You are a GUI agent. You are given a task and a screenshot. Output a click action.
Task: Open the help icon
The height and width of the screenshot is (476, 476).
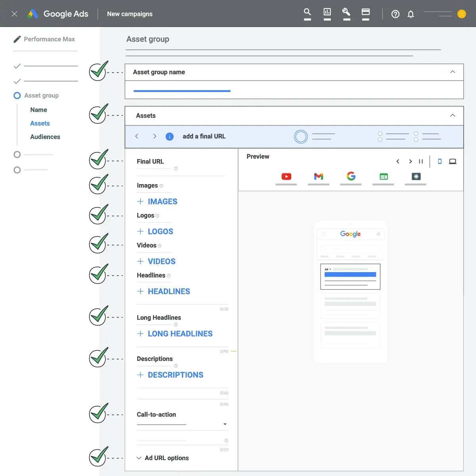(x=395, y=14)
